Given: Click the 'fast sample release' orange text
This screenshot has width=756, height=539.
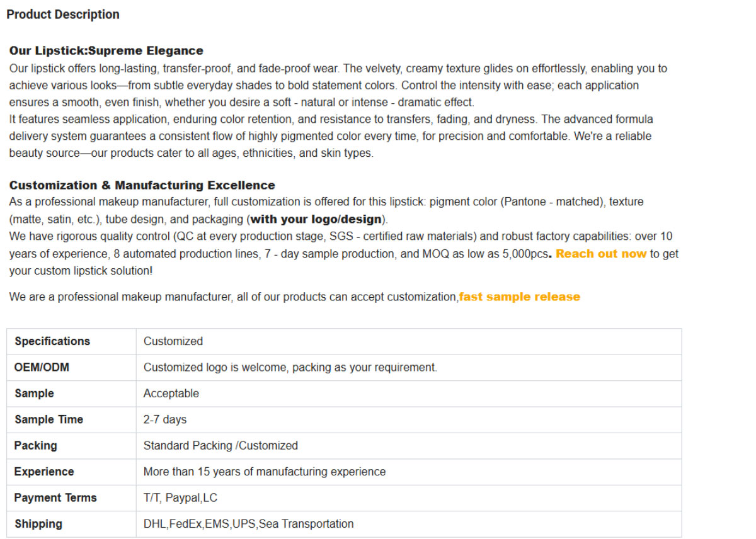Looking at the screenshot, I should pos(520,297).
